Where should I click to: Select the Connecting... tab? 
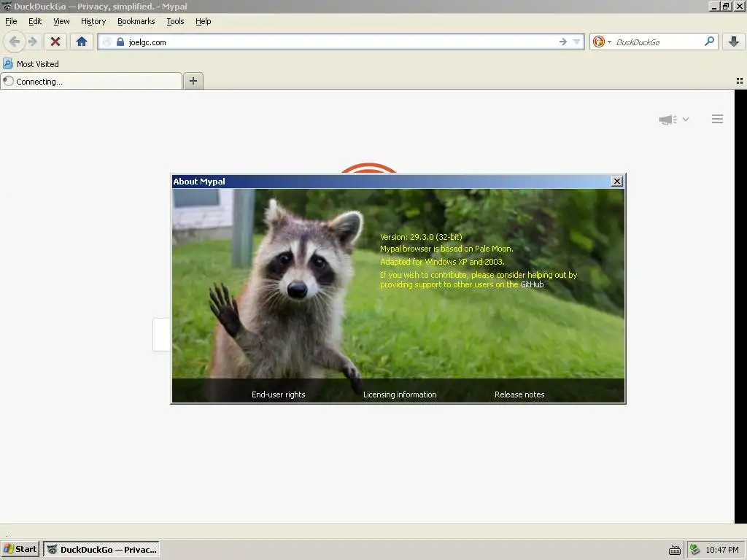click(x=91, y=82)
